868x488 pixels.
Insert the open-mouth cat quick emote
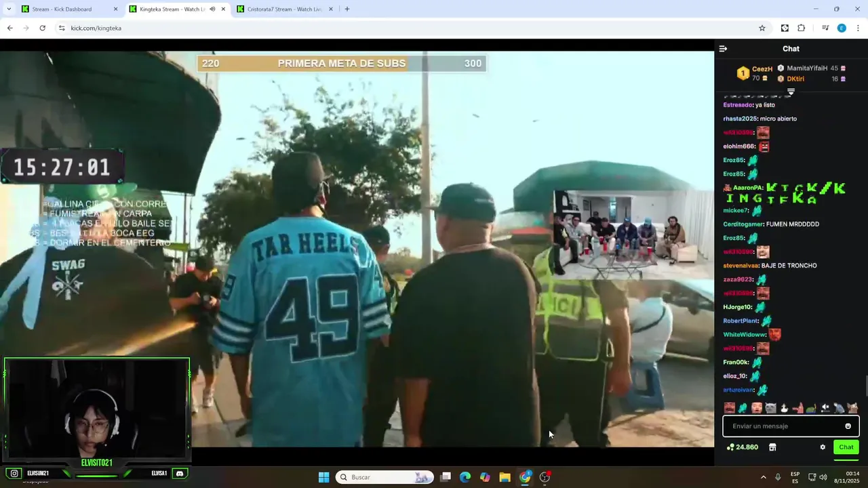point(853,408)
